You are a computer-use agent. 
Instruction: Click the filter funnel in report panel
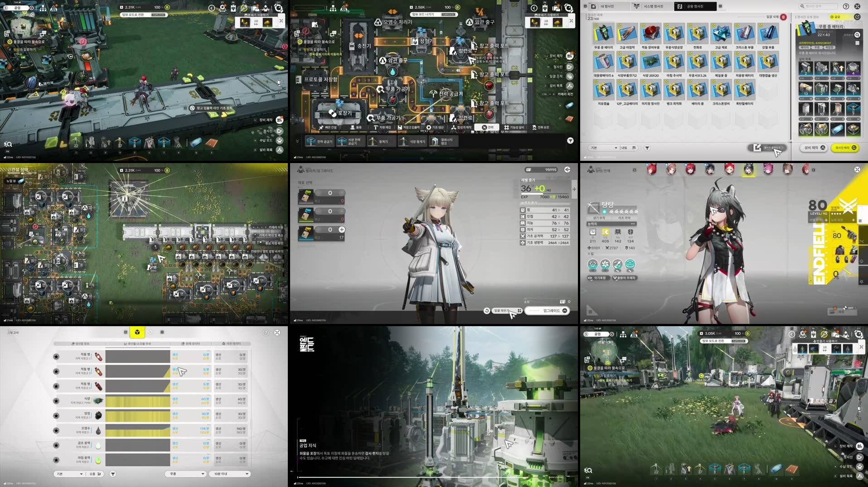[113, 474]
